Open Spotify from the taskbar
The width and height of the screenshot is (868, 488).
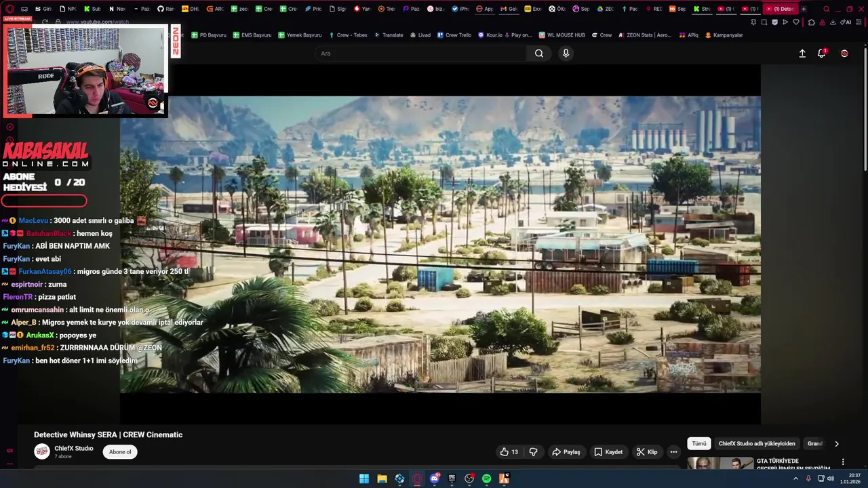click(x=487, y=479)
